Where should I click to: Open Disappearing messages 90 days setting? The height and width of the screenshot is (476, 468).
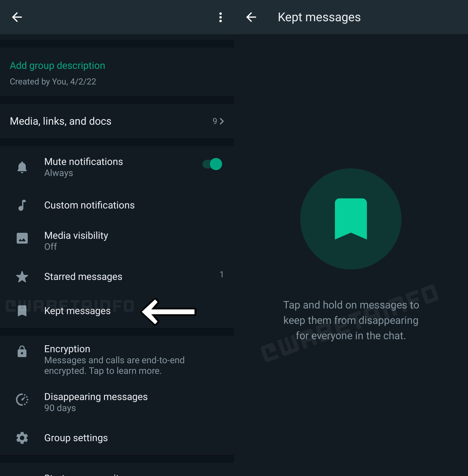tap(96, 402)
